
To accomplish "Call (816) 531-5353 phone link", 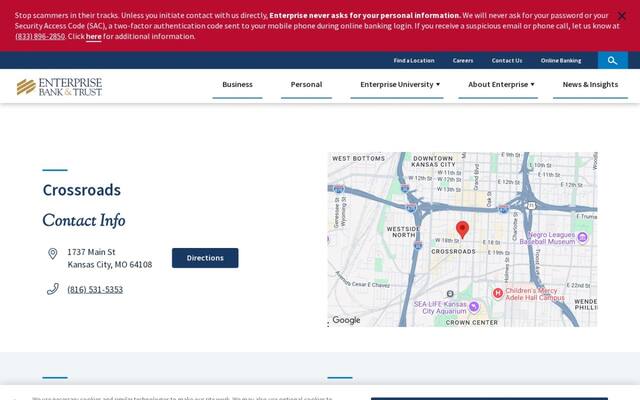I will coord(95,289).
